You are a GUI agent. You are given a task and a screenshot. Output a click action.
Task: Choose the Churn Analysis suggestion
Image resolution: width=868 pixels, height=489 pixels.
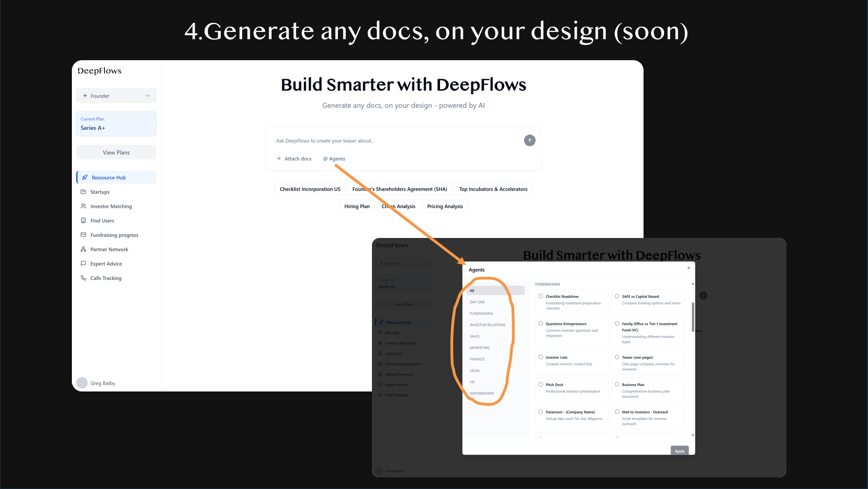click(x=398, y=206)
